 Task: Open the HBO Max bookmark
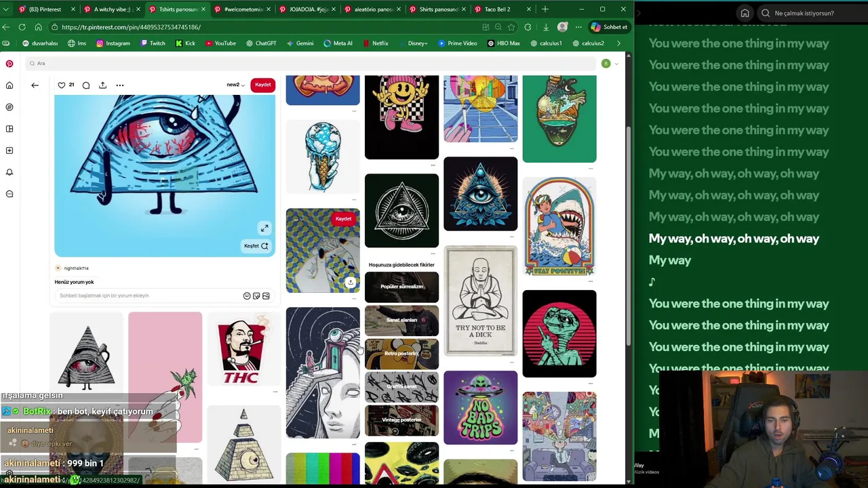point(504,43)
